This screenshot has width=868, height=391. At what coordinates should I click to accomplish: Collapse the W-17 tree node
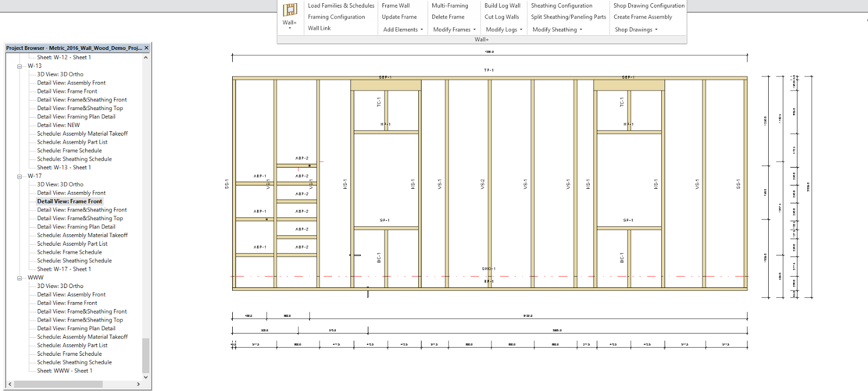[20, 176]
